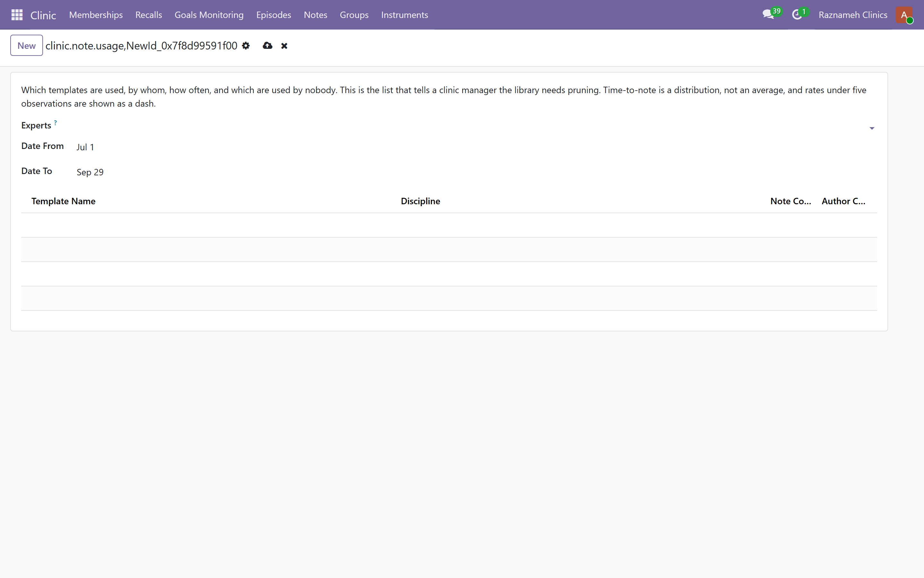Viewport: 924px width, 578px height.
Task: Show the Experts field help tooltip
Action: tap(56, 123)
